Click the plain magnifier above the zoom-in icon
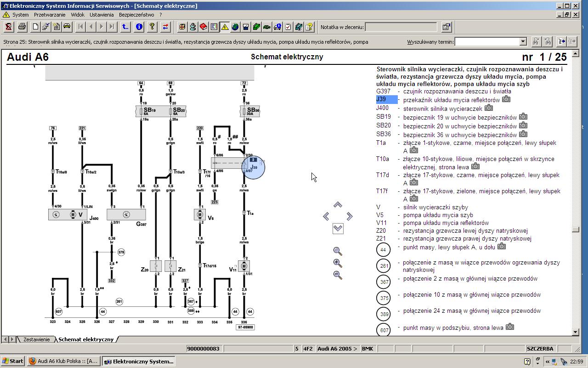 tap(338, 251)
